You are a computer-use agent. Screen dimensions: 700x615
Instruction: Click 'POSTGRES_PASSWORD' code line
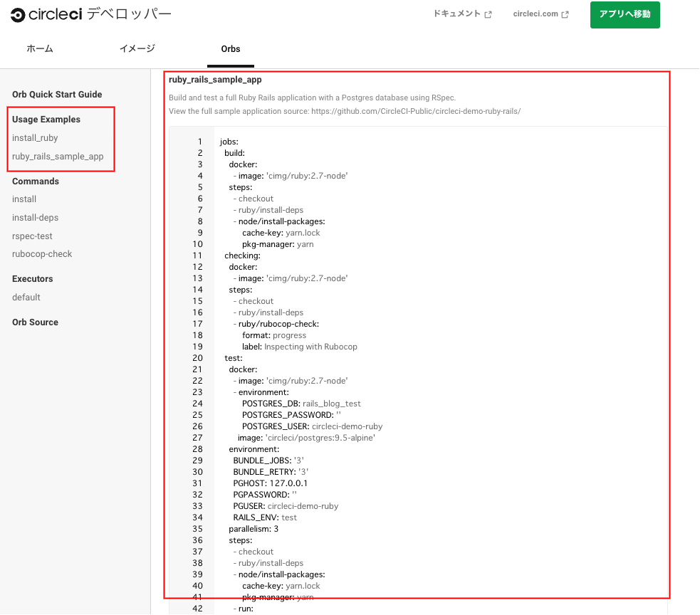point(291,415)
